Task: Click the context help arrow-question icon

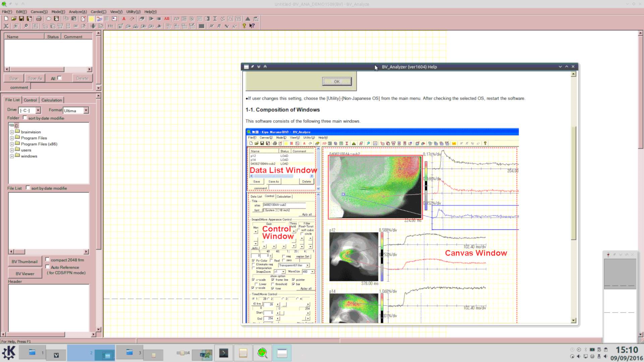Action: pos(252,26)
